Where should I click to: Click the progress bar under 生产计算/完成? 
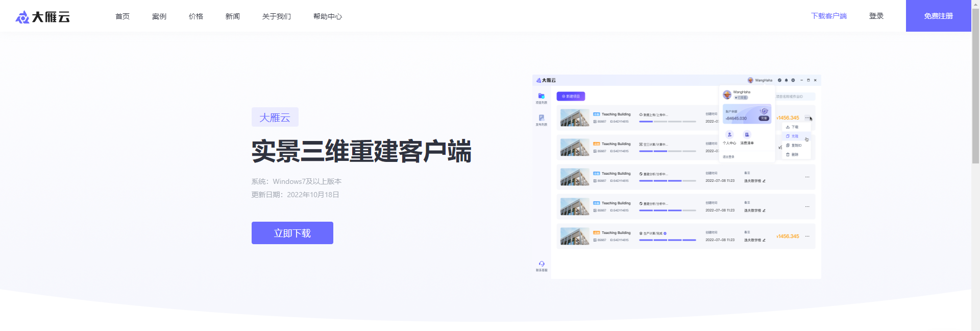(x=668, y=240)
